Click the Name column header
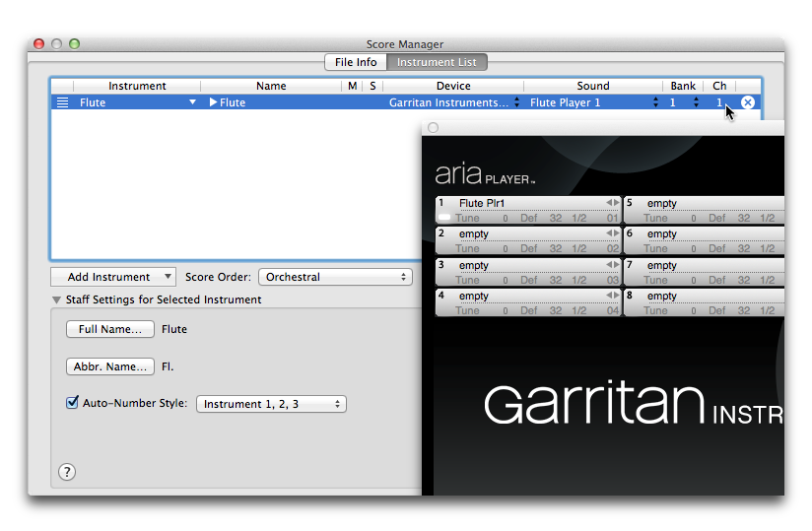 (x=271, y=86)
